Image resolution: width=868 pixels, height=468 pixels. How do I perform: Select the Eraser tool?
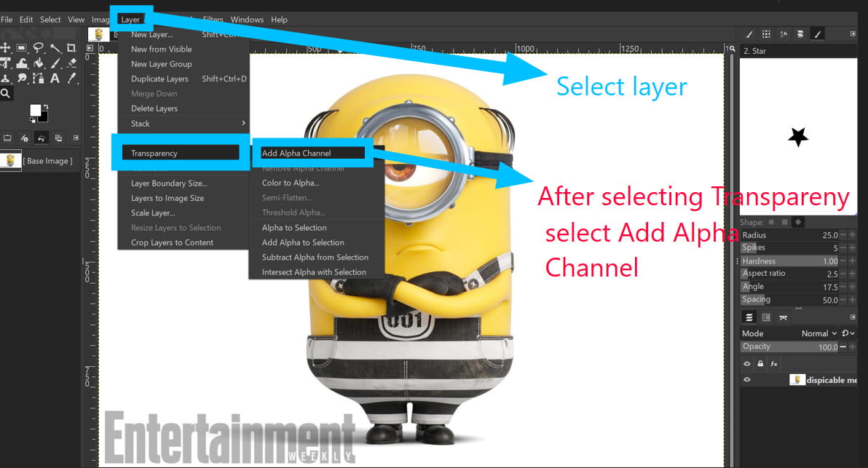[71, 63]
